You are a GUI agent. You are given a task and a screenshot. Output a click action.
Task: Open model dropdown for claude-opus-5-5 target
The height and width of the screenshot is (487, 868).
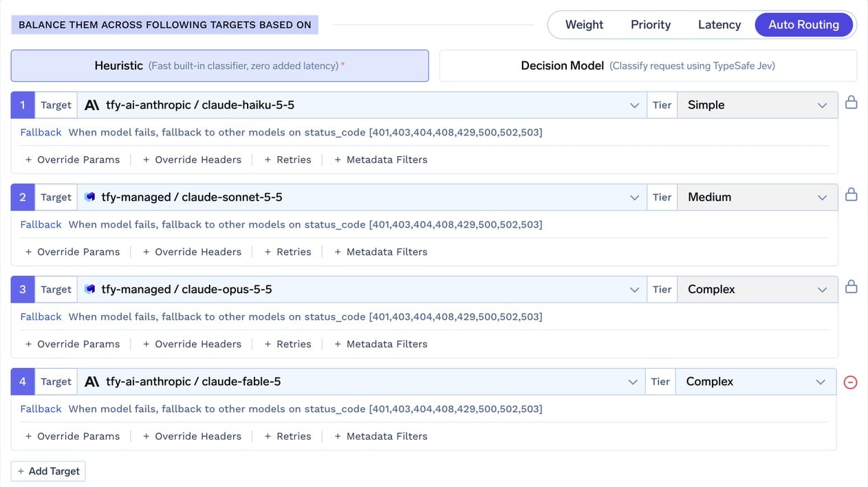(362, 290)
